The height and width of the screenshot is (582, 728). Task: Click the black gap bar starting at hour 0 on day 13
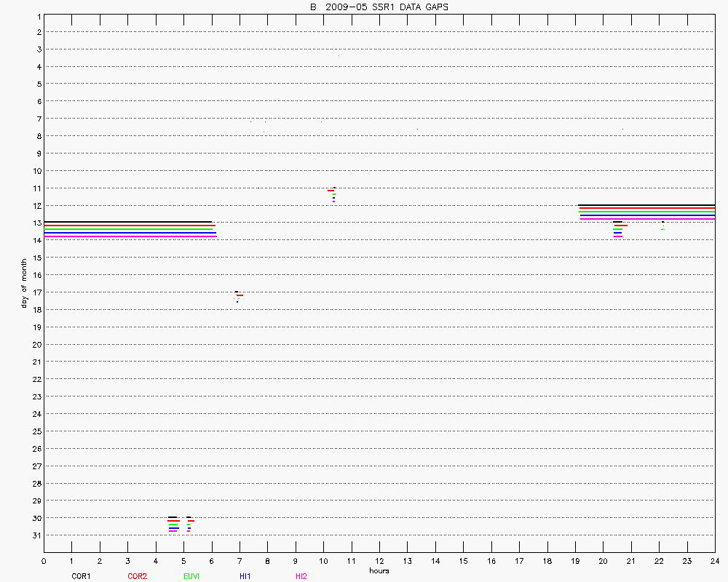click(x=127, y=222)
